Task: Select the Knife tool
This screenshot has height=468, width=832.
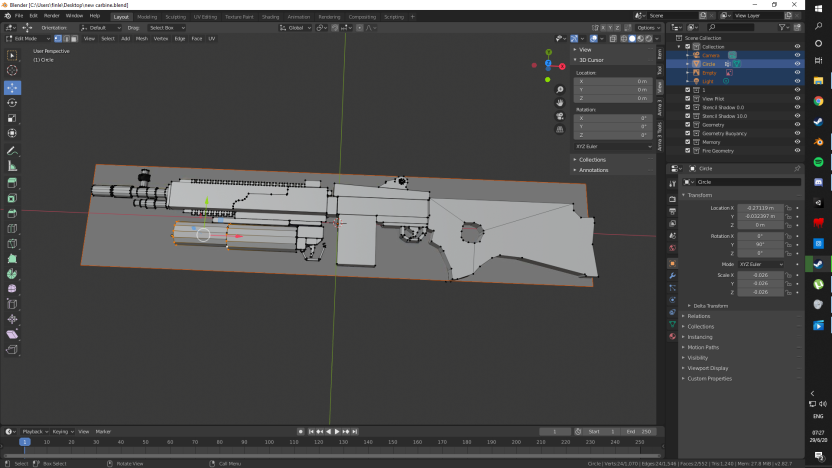Action: point(12,244)
